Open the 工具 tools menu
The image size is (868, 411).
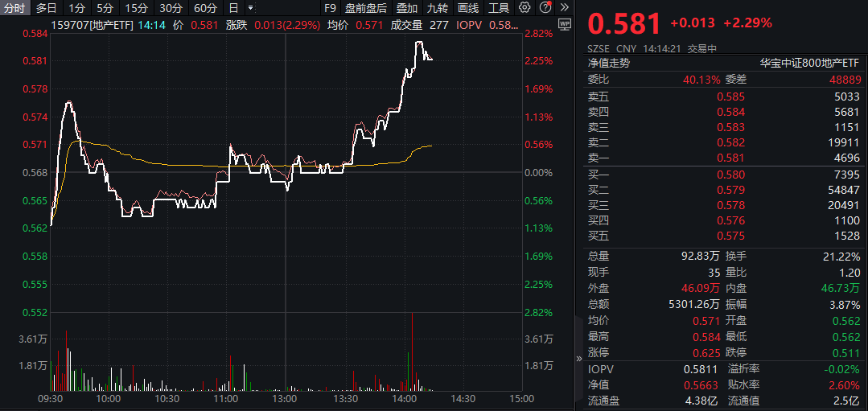499,8
